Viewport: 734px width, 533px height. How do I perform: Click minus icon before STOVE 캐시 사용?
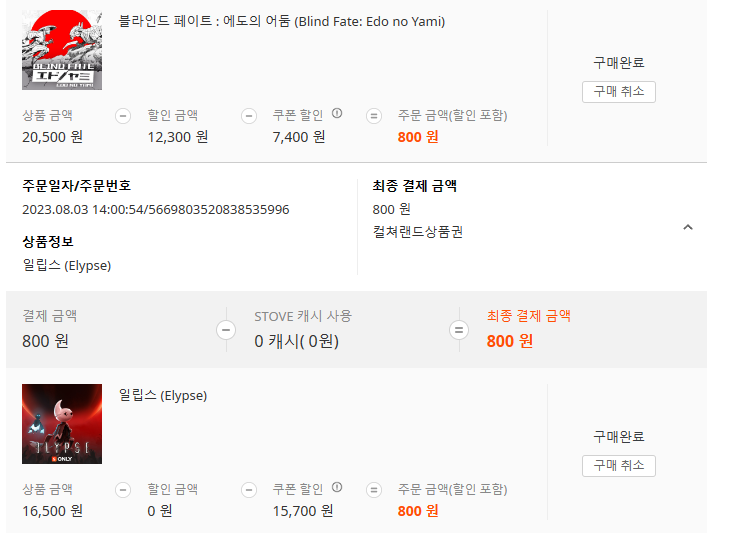(227, 329)
